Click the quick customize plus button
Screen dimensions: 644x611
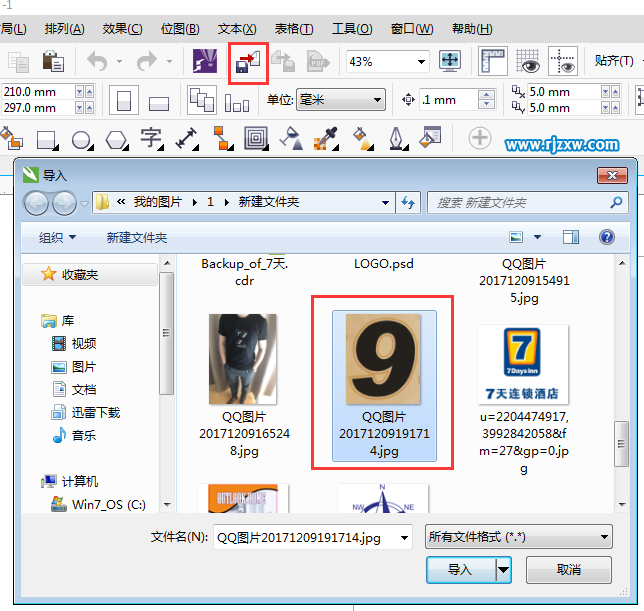coord(480,138)
